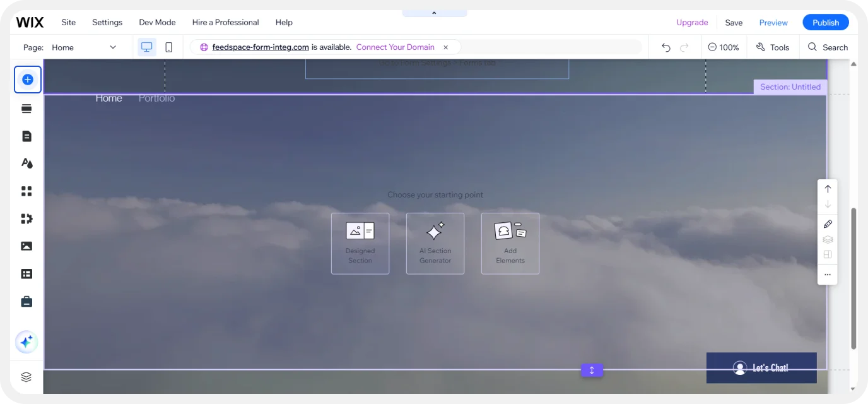Open the Business tools briefcase panel
Image resolution: width=868 pixels, height=404 pixels.
click(x=26, y=301)
